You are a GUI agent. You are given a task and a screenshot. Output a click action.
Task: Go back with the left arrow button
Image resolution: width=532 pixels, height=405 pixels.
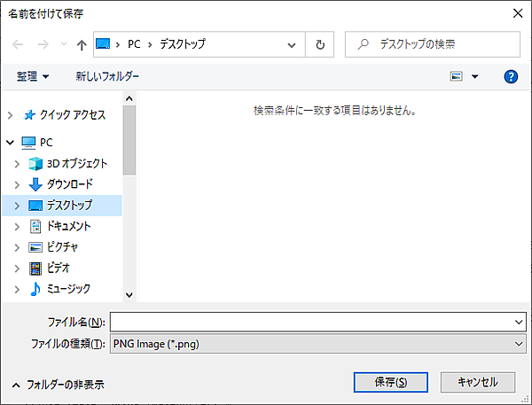18,44
